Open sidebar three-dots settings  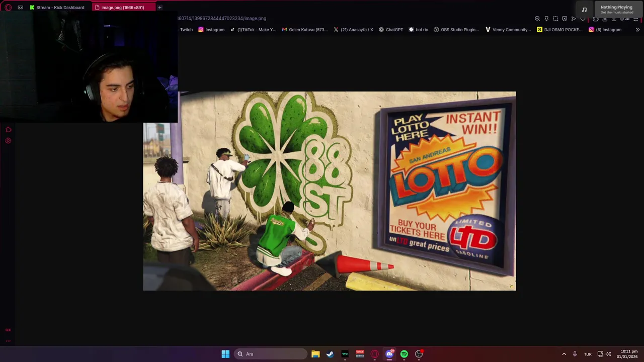click(8, 340)
